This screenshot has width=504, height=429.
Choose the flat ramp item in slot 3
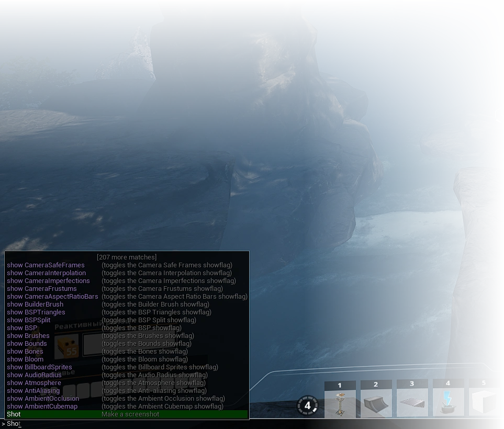(412, 403)
